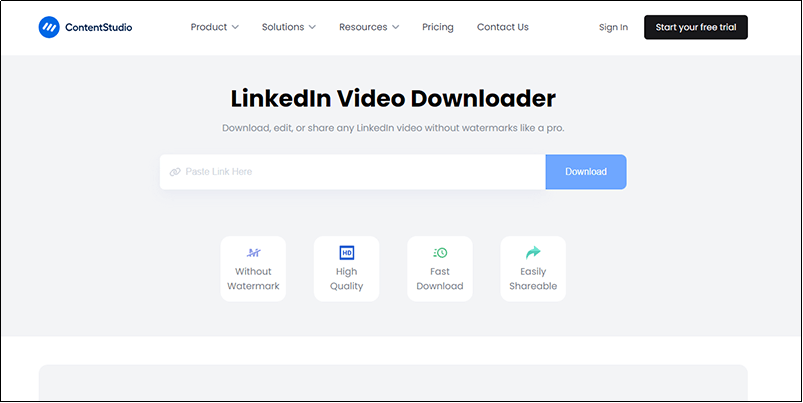Screen dimensions: 803x403
Task: Click the ContentStudio logo icon
Action: click(x=49, y=27)
